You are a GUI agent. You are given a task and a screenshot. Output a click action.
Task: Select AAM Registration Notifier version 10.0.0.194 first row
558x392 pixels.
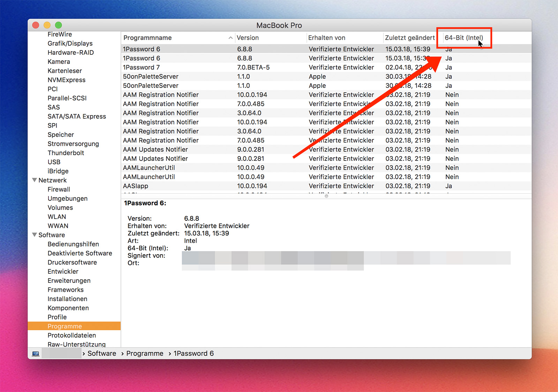tap(326, 95)
